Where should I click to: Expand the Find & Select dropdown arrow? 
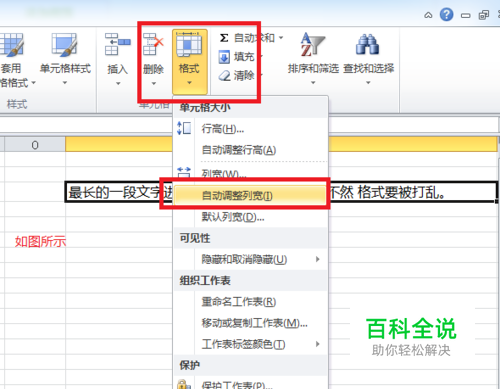pyautogui.click(x=368, y=83)
